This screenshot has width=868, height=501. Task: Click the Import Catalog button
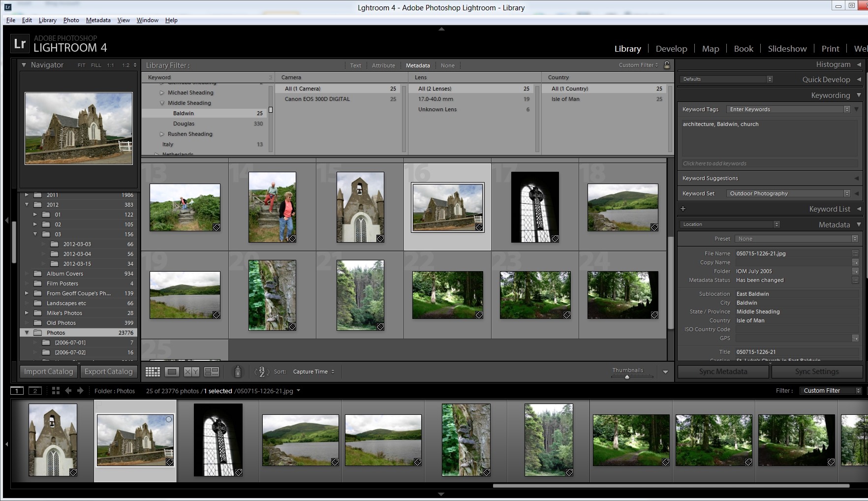tap(49, 372)
